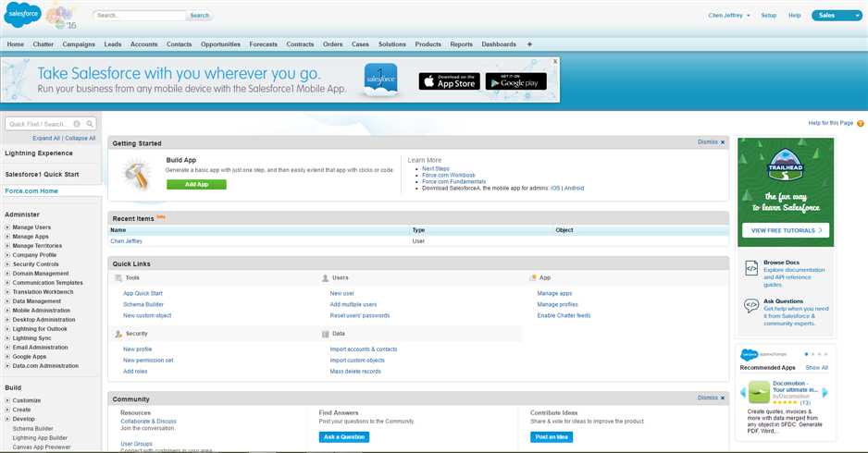Screen dimensions: 868x453
Task: Close the Salesforce1 mobile app banner
Action: tap(555, 61)
